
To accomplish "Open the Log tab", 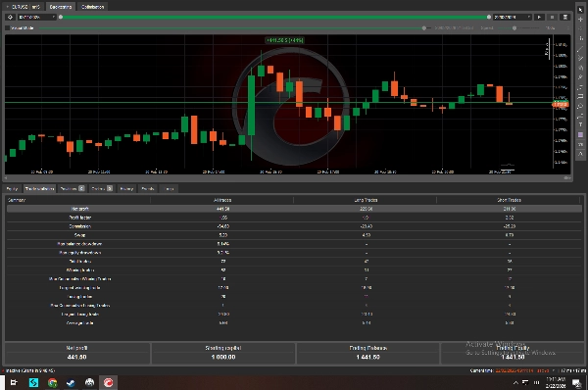I will 170,188.
